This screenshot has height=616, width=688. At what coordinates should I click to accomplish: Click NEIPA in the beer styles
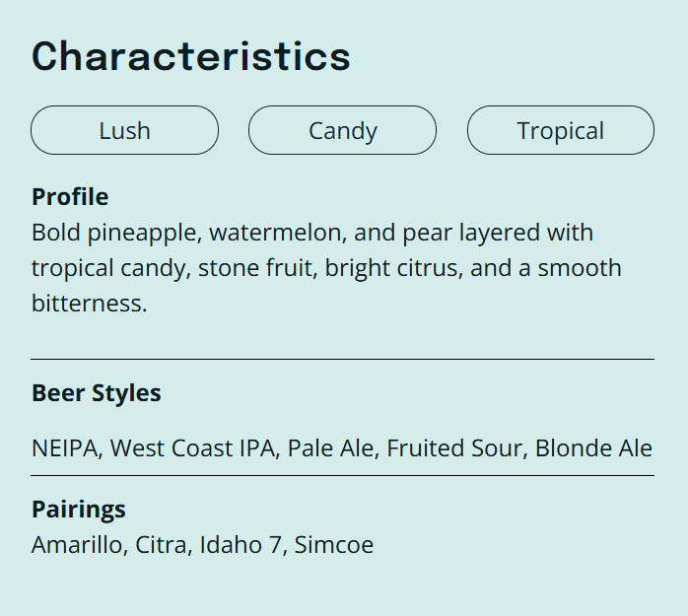coord(65,448)
